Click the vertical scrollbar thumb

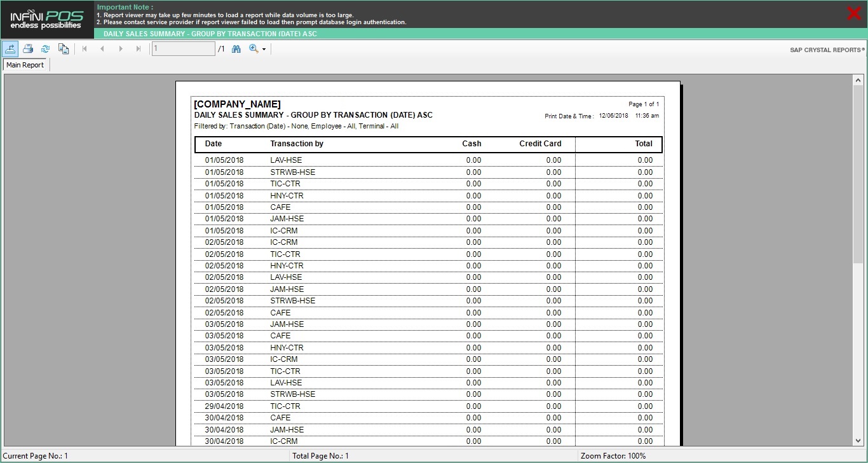pyautogui.click(x=858, y=174)
